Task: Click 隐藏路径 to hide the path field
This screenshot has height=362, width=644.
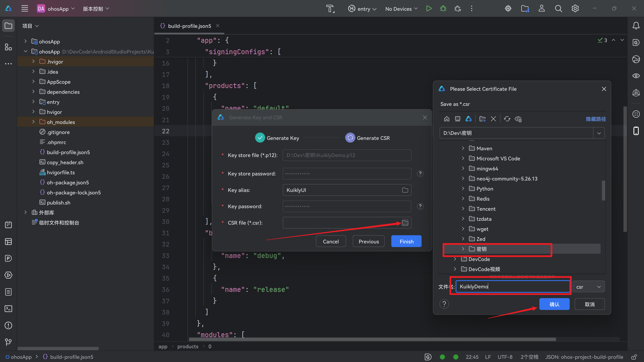Action: tap(596, 119)
